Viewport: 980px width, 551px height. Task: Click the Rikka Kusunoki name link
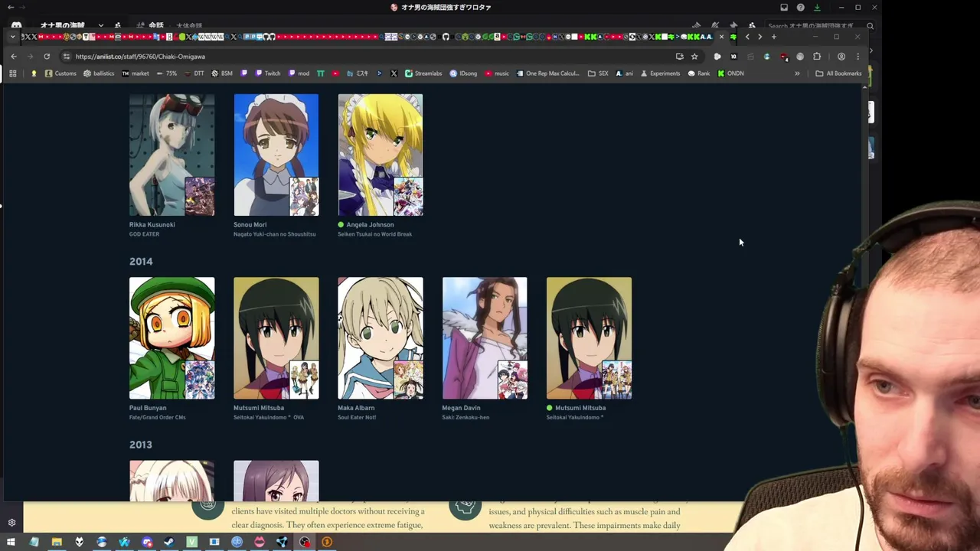(x=152, y=225)
